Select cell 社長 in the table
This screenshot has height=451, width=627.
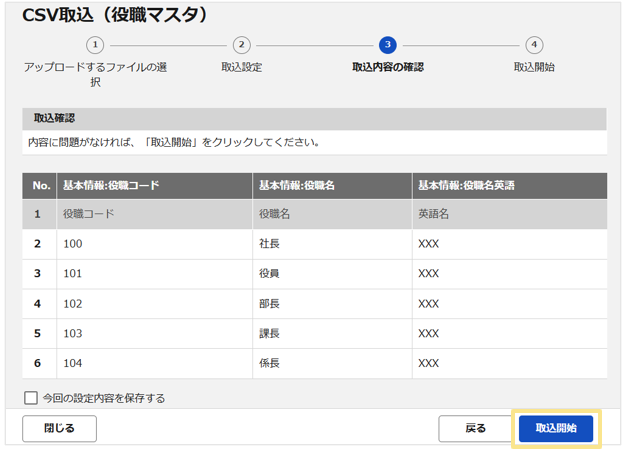332,244
